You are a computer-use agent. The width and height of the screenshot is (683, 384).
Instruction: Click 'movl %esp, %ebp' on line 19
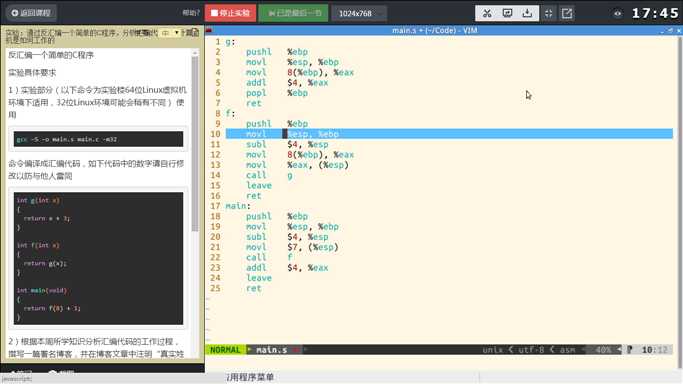pyautogui.click(x=292, y=227)
